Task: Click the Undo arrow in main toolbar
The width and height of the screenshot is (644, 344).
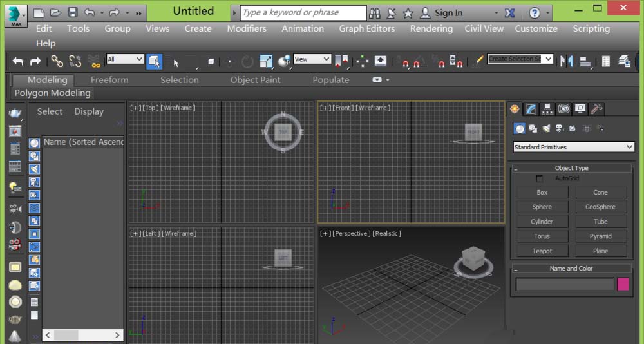Action: point(18,61)
